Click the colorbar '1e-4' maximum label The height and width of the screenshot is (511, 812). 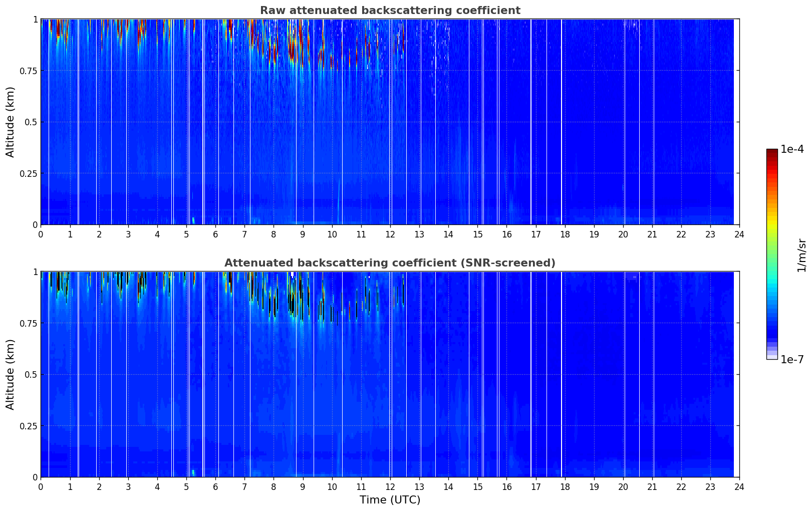coord(792,149)
